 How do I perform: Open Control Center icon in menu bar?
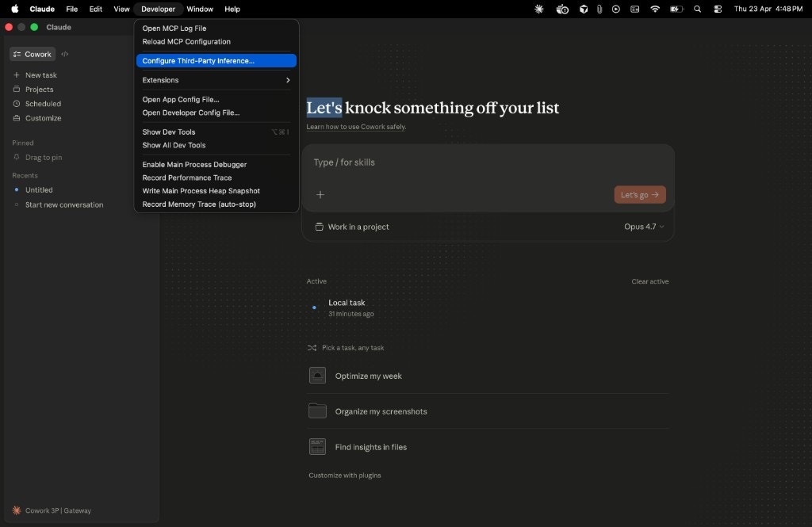coord(717,9)
